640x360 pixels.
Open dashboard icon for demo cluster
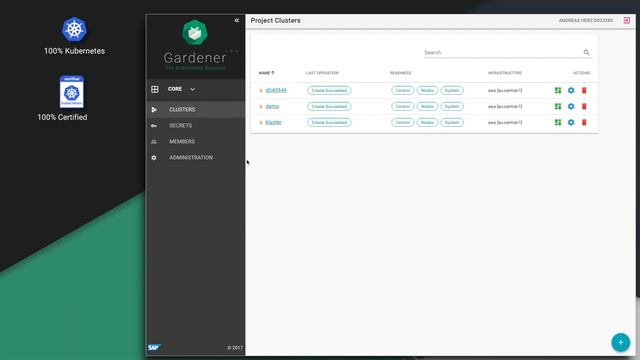coord(558,106)
